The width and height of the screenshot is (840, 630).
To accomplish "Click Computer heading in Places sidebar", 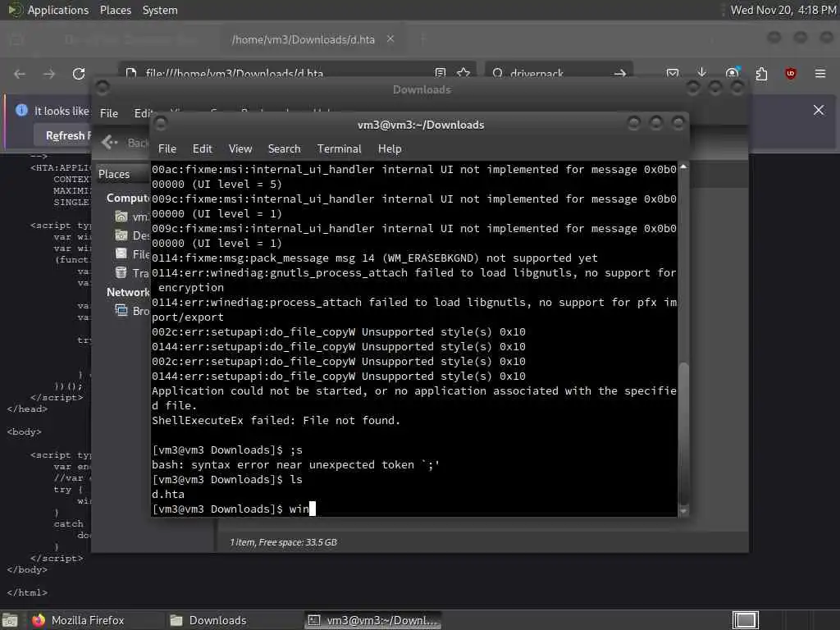I will click(128, 199).
